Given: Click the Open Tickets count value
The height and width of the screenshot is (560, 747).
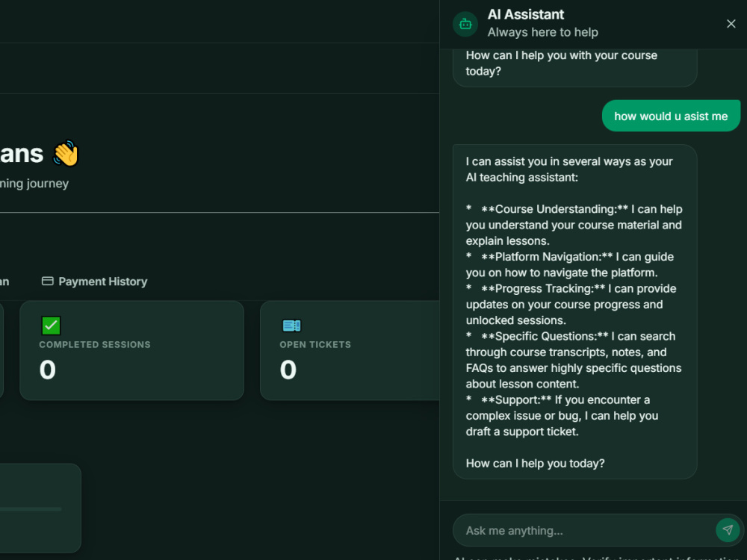Looking at the screenshot, I should tap(288, 370).
